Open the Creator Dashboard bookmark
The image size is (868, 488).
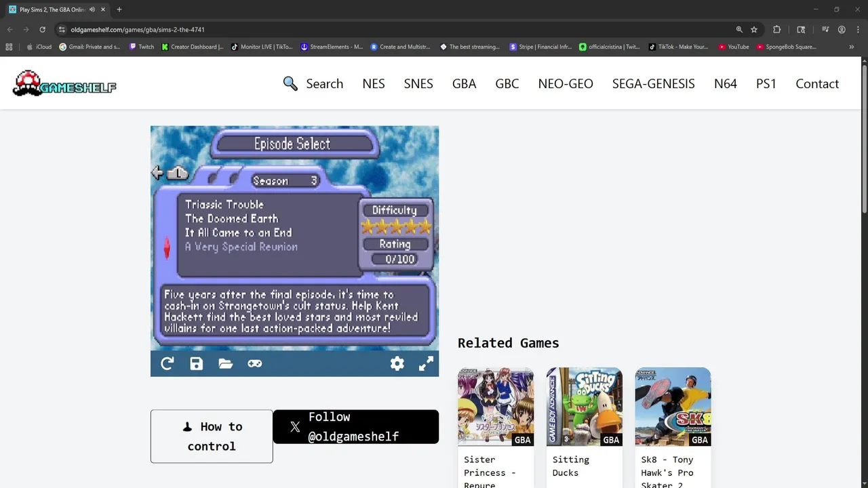(x=193, y=47)
